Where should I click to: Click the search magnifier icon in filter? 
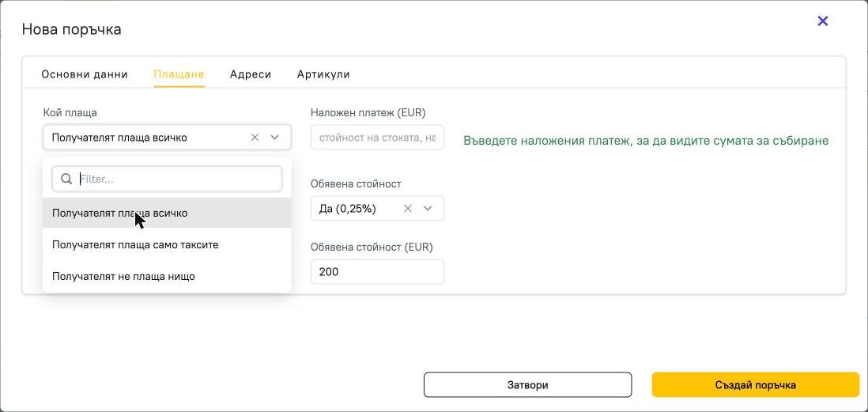(66, 179)
